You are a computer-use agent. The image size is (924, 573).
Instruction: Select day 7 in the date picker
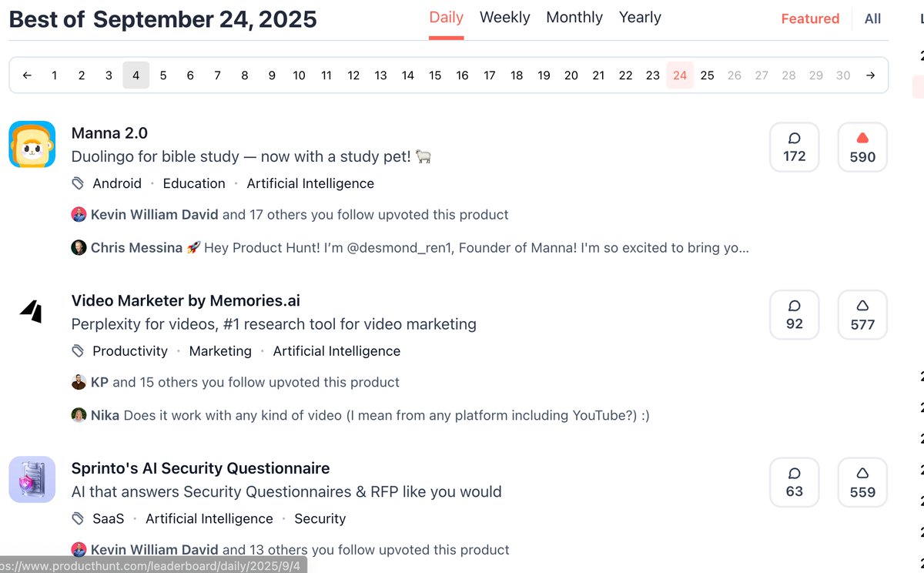(218, 75)
